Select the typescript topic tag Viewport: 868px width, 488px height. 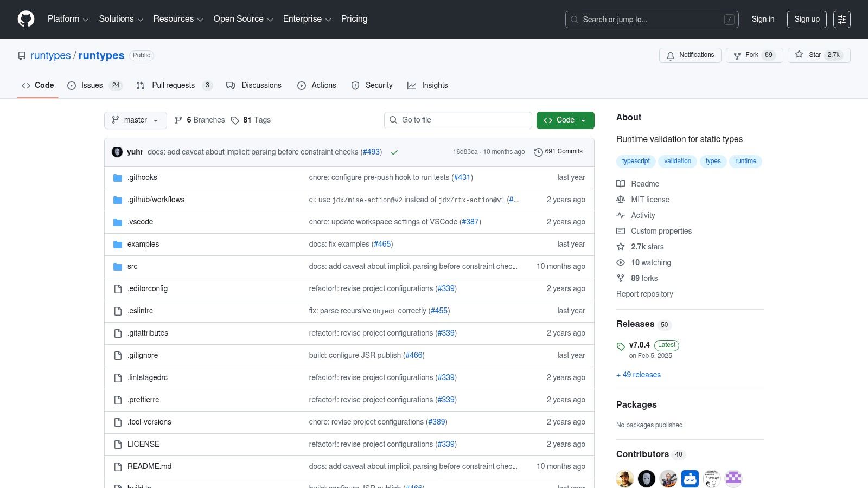click(x=636, y=162)
